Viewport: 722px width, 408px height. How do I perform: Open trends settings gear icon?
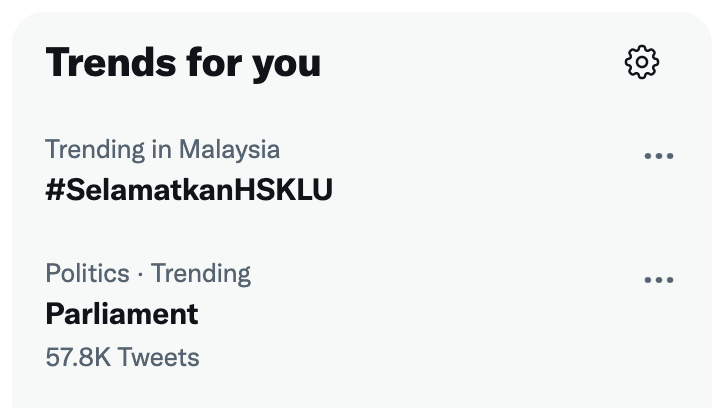point(641,62)
